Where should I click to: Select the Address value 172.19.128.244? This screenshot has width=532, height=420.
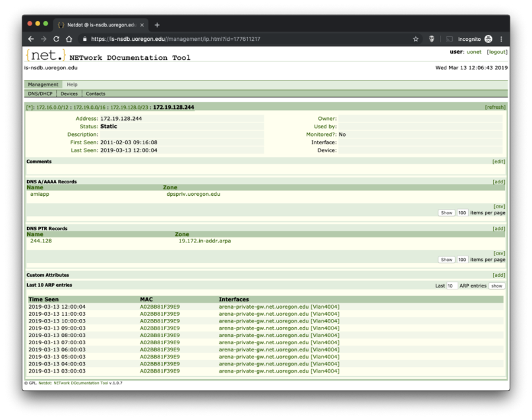point(121,119)
